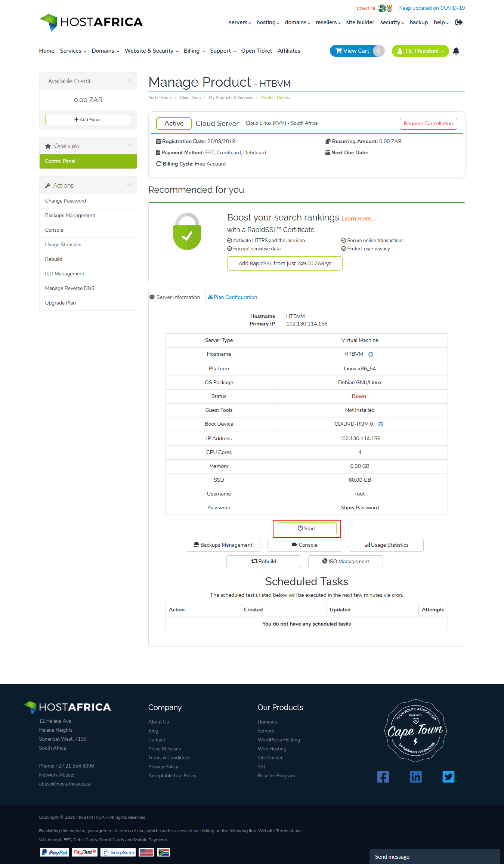Visit the Affiliates page link
Screen dimensions: 504x864
[x=289, y=51]
